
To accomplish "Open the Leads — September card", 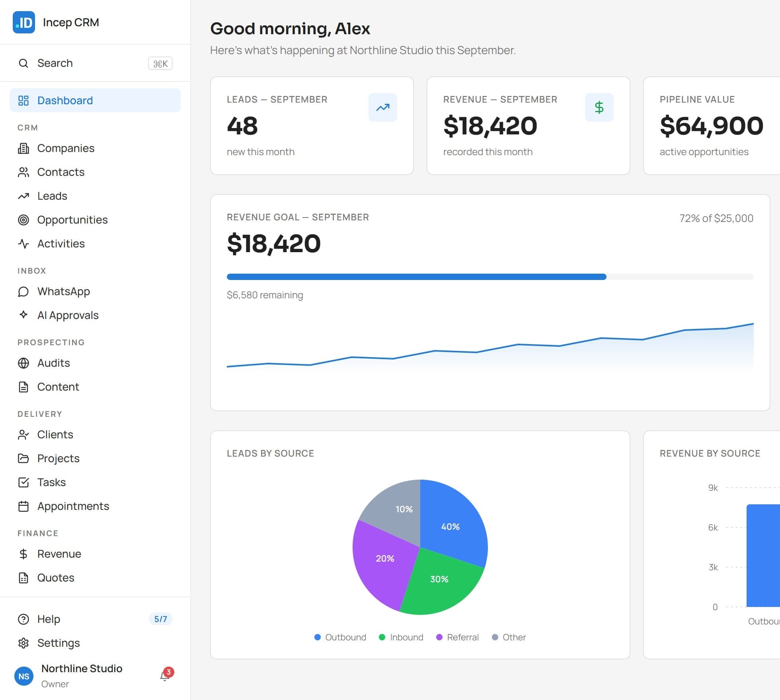I will tap(312, 126).
